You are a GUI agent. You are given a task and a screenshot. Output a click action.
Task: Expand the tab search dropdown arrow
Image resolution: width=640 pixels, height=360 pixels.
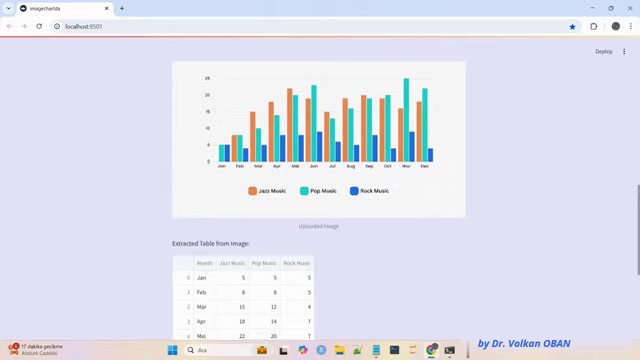click(x=9, y=8)
